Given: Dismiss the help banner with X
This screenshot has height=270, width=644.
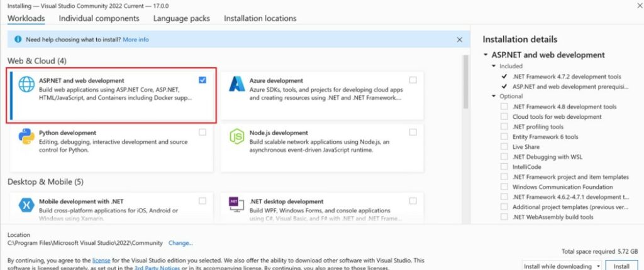Looking at the screenshot, I should [460, 40].
